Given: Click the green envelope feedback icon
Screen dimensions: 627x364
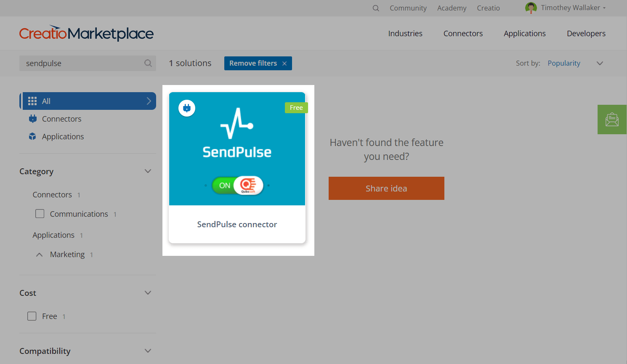Looking at the screenshot, I should click(x=612, y=120).
